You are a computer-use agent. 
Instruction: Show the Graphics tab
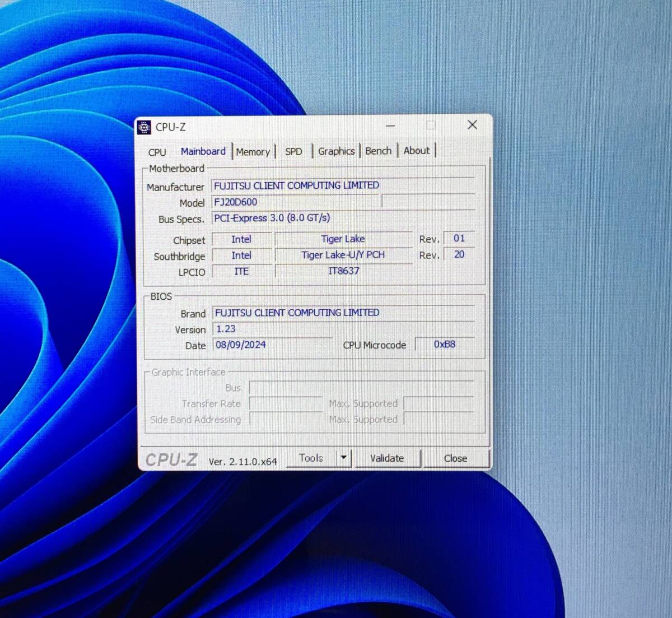pyautogui.click(x=336, y=151)
